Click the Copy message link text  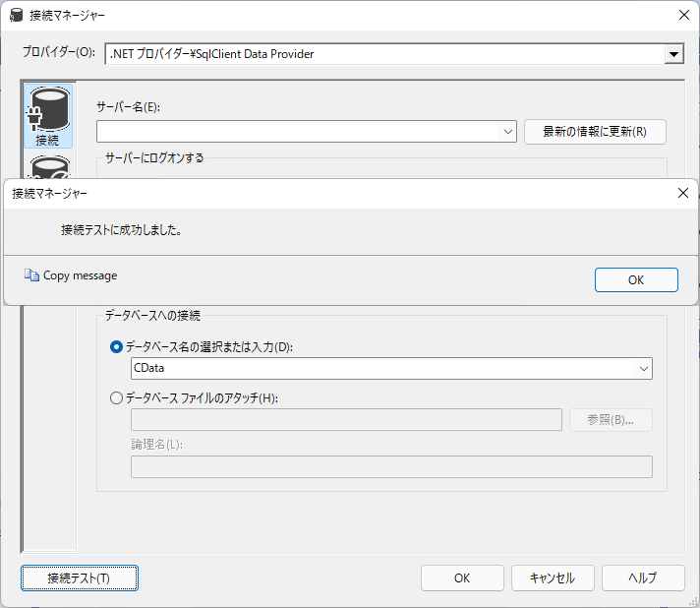coord(80,275)
